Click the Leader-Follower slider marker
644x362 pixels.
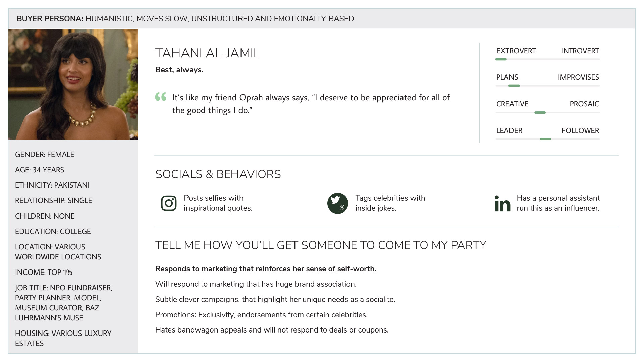click(x=545, y=139)
